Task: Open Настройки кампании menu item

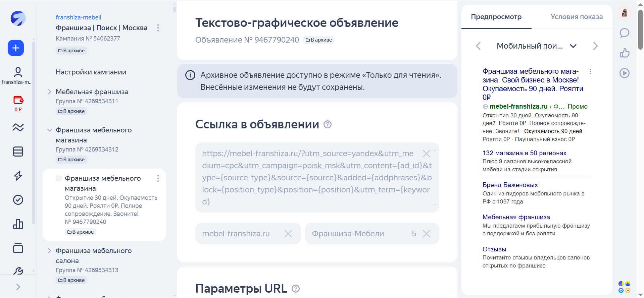Action: coord(91,72)
